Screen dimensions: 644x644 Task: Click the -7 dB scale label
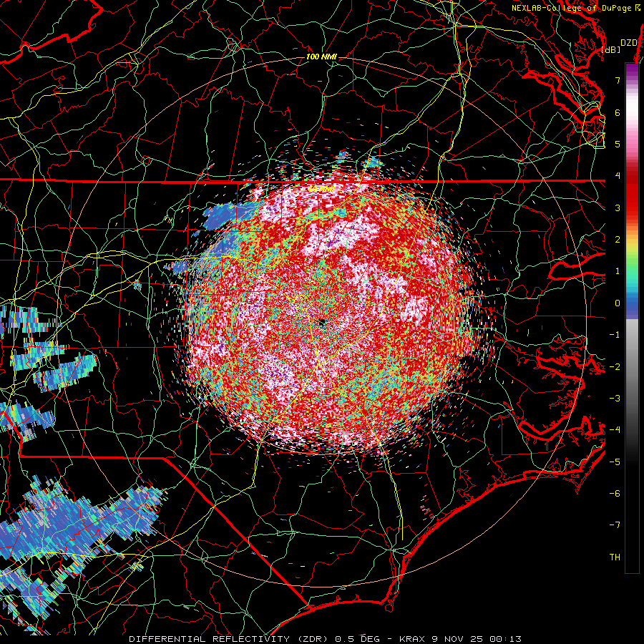615,525
